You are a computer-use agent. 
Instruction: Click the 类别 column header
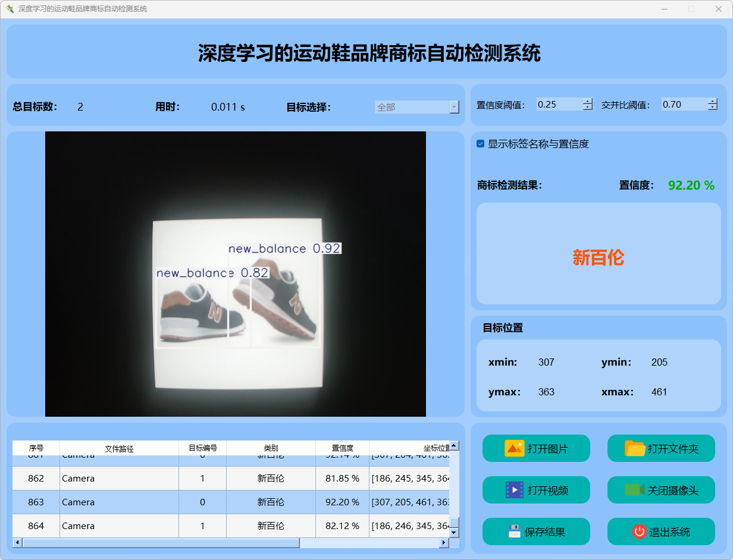click(x=271, y=448)
